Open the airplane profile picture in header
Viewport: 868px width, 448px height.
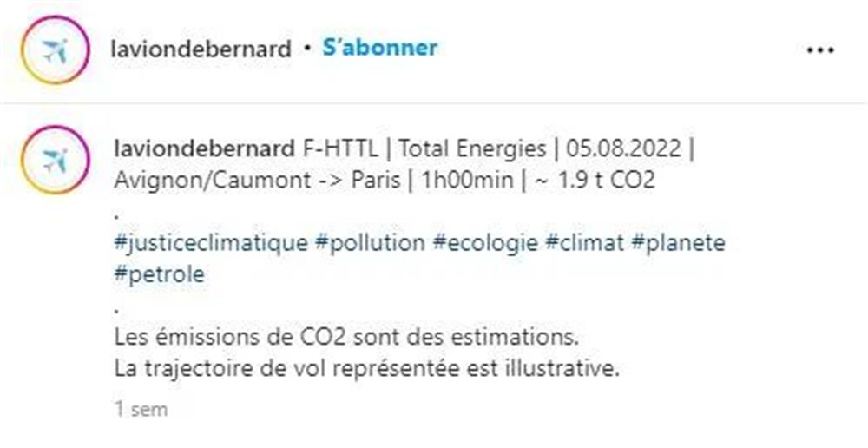click(x=55, y=49)
